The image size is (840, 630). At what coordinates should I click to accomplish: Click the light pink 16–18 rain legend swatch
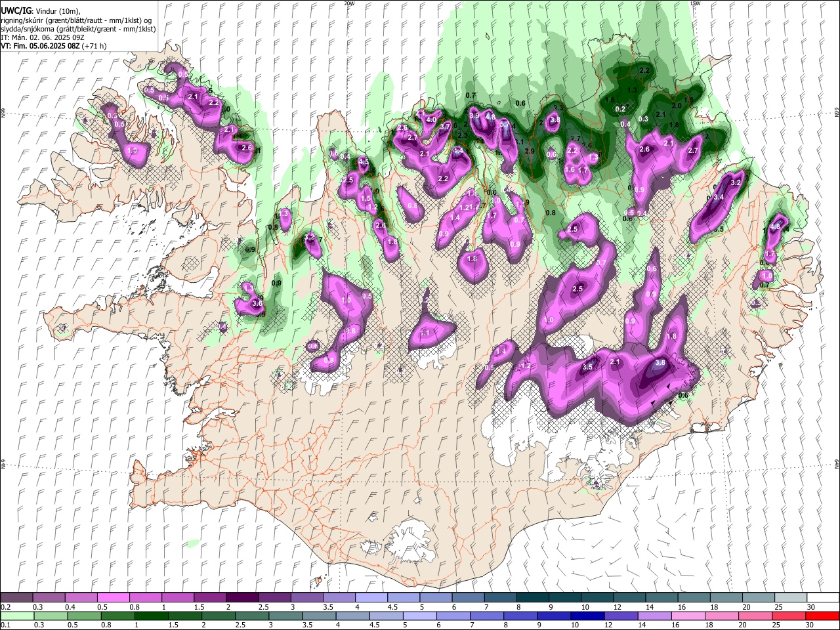click(x=688, y=616)
